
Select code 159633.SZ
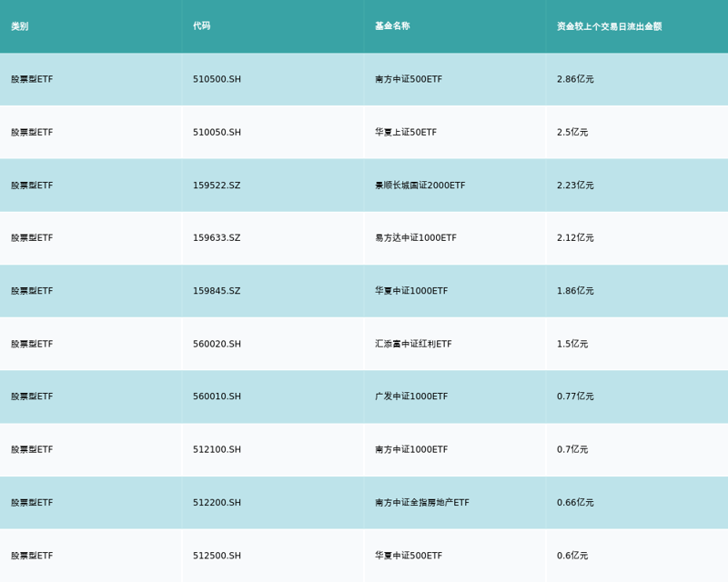click(217, 237)
